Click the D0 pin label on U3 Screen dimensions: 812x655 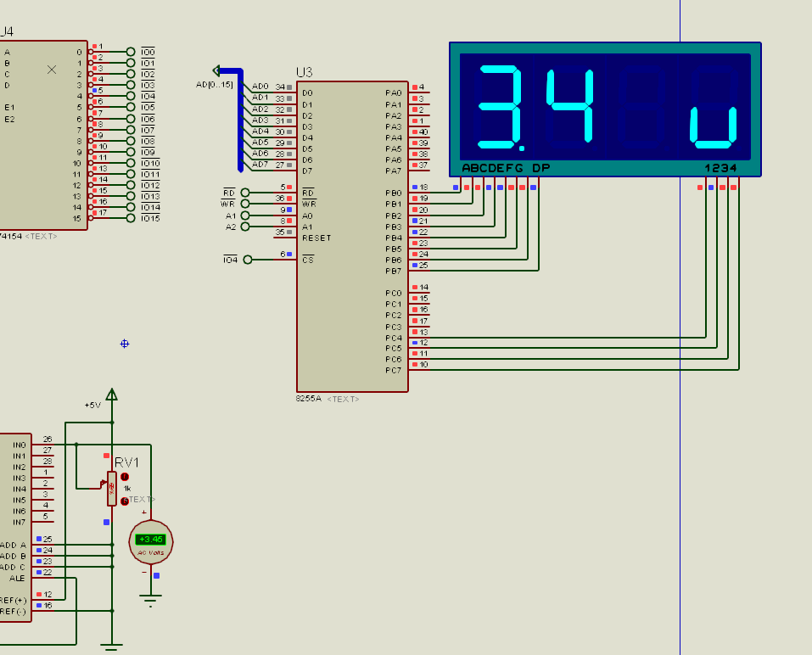308,92
